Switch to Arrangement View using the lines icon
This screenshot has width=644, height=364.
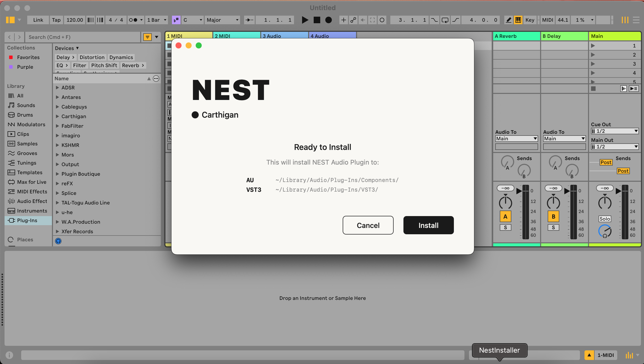click(636, 20)
